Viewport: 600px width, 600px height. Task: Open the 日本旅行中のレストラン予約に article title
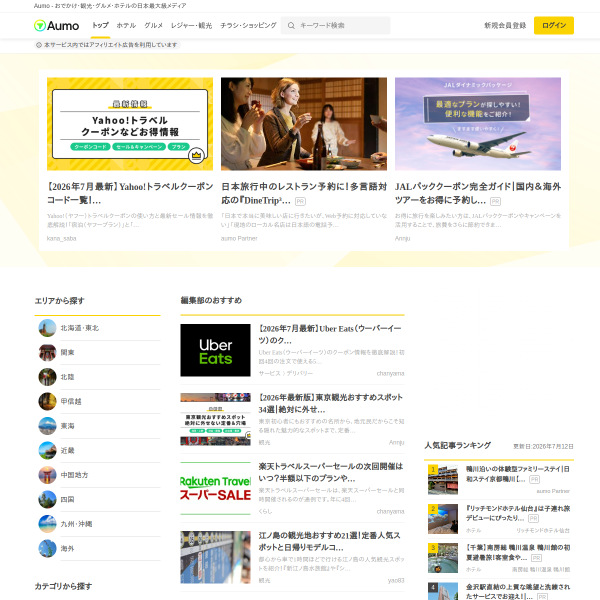point(304,193)
